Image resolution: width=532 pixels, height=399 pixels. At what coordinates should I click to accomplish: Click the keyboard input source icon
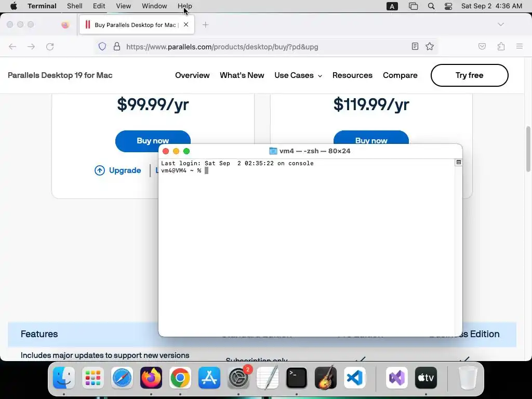pos(392,6)
